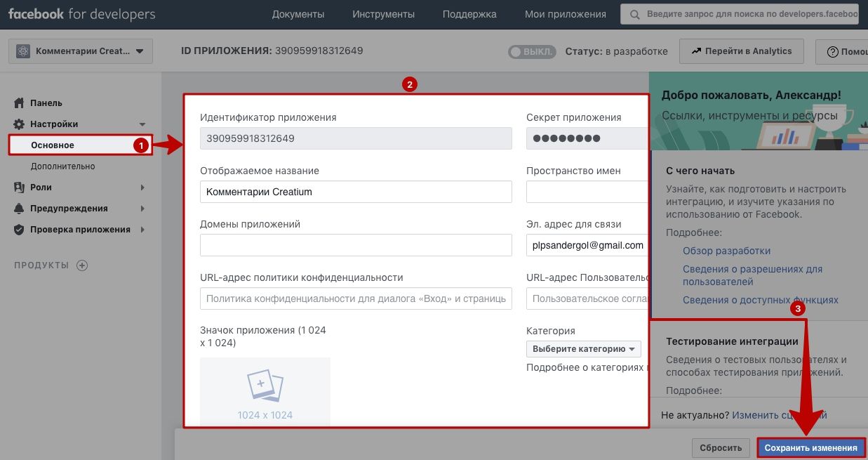
Task: Open the Документы menu
Action: click(x=298, y=14)
